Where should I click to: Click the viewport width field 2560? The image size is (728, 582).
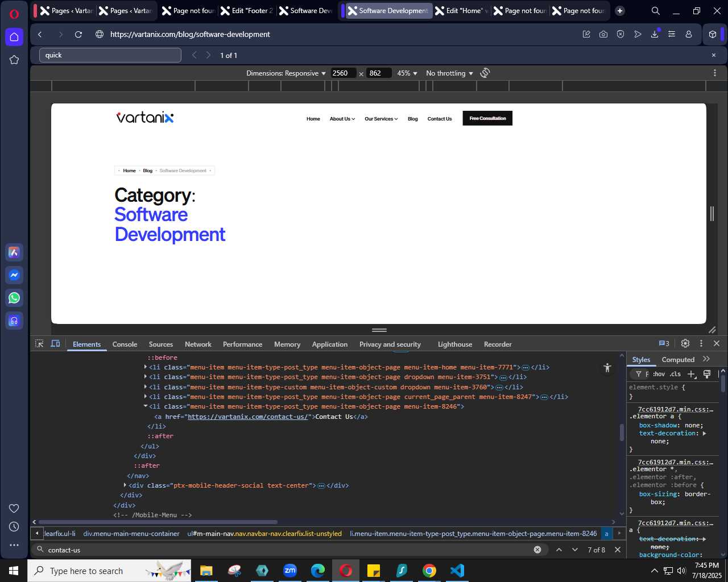[344, 73]
